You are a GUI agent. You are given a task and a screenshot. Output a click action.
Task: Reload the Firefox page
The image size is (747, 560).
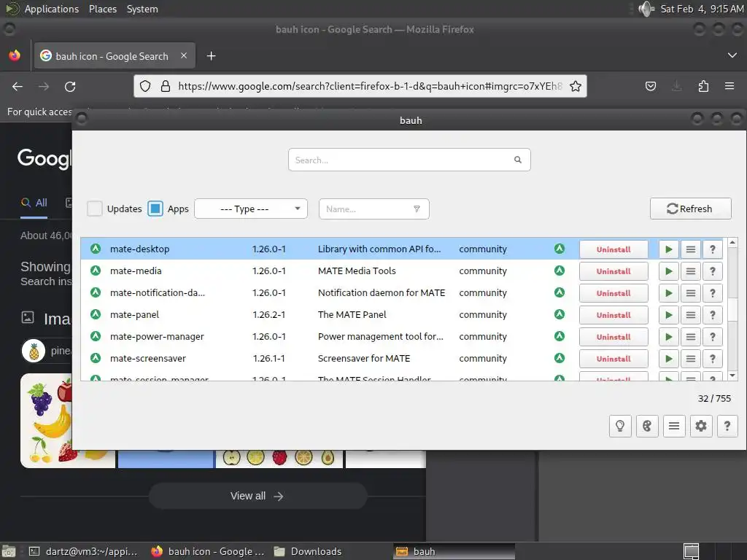(70, 86)
